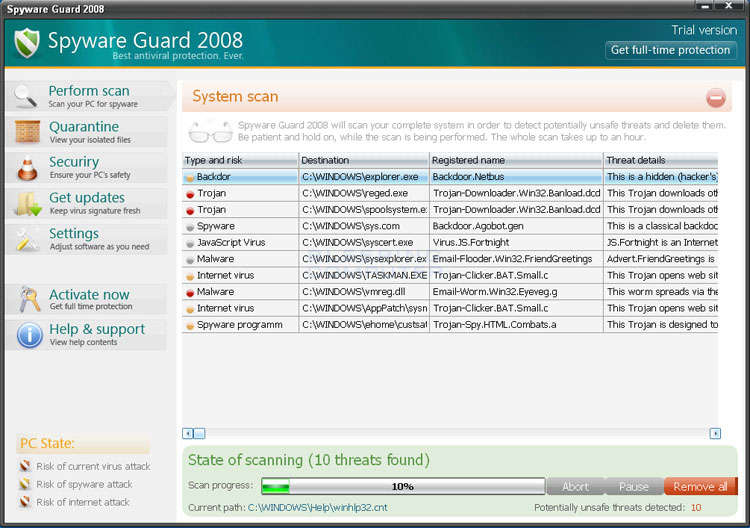The image size is (750, 528).
Task: Click the magnifier icon beside Perform scan
Action: click(25, 96)
